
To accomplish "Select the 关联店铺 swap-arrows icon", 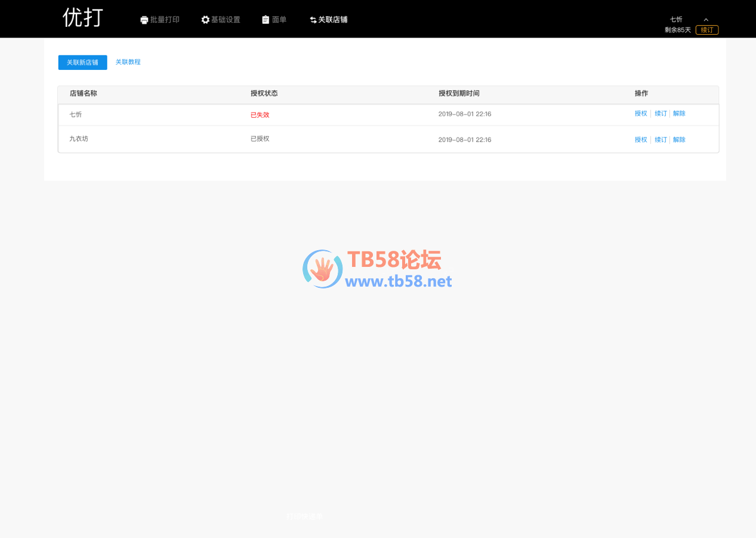I will point(313,20).
